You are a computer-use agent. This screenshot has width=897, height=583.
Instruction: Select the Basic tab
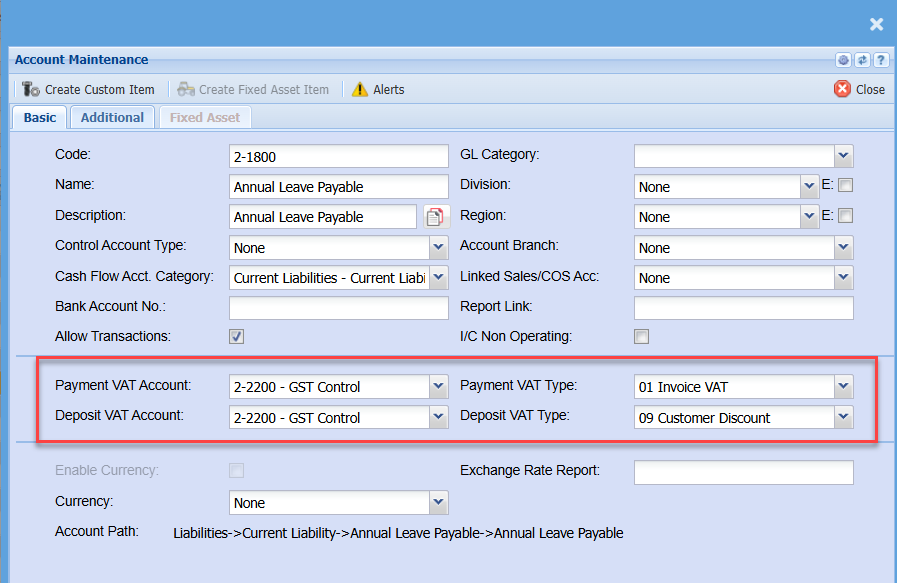(x=40, y=117)
